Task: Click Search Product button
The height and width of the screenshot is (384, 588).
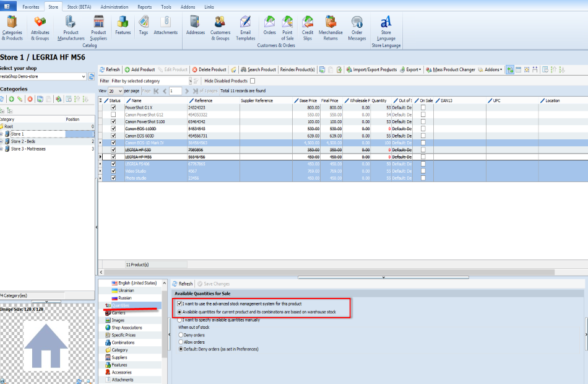Action: (258, 69)
